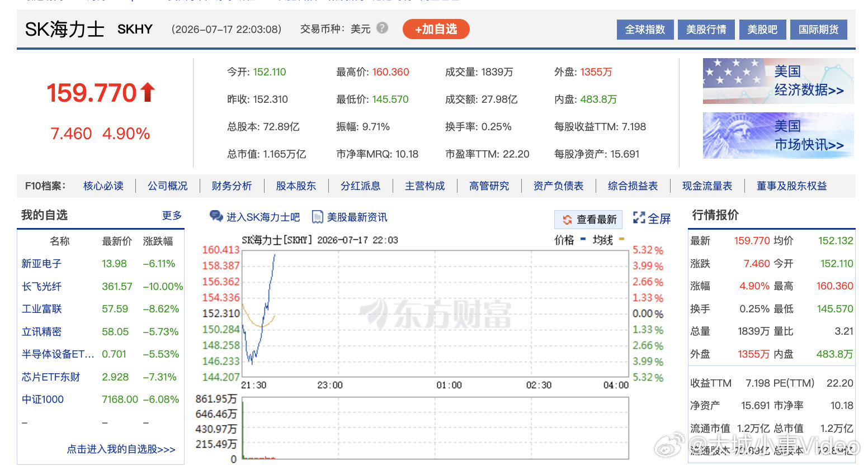Image resolution: width=868 pixels, height=466 pixels.
Task: Open 美股行情 page
Action: [706, 30]
